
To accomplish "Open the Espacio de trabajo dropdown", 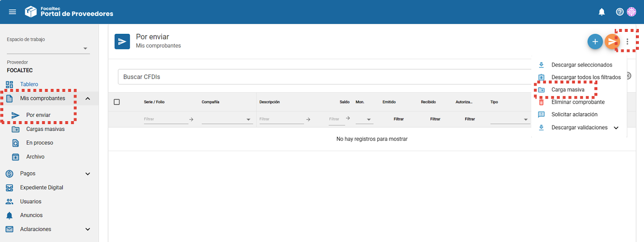I will click(48, 48).
